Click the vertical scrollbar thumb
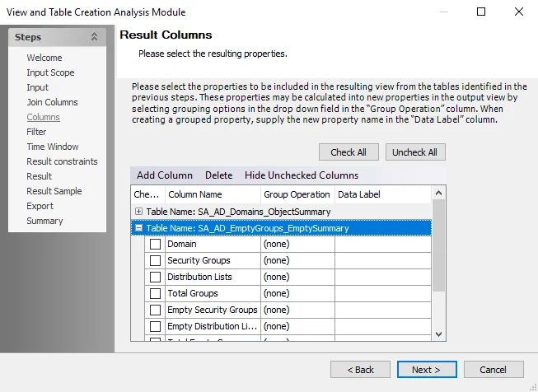538x392 pixels. [438, 245]
